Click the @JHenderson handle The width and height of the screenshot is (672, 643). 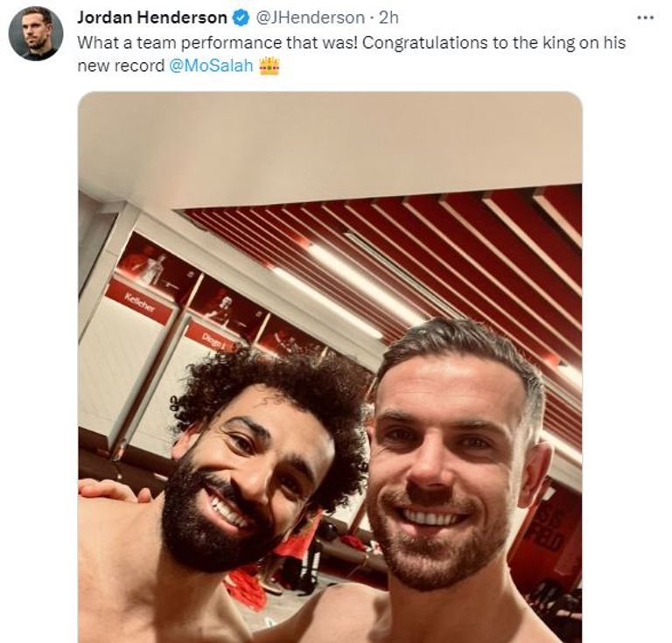click(x=311, y=18)
